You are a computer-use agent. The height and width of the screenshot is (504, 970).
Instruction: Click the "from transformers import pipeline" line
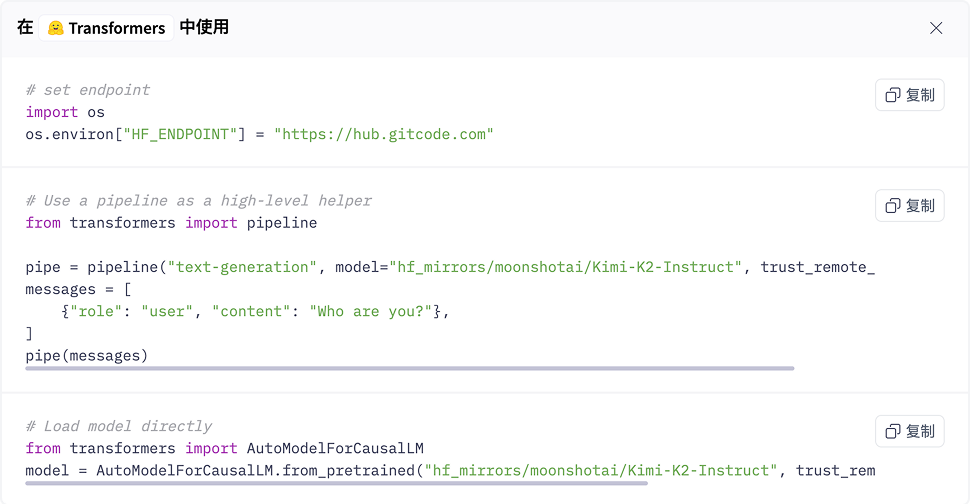point(171,223)
